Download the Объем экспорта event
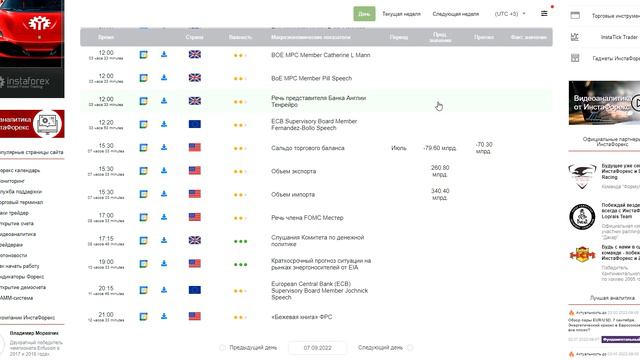The height and width of the screenshot is (360, 640). tap(164, 171)
